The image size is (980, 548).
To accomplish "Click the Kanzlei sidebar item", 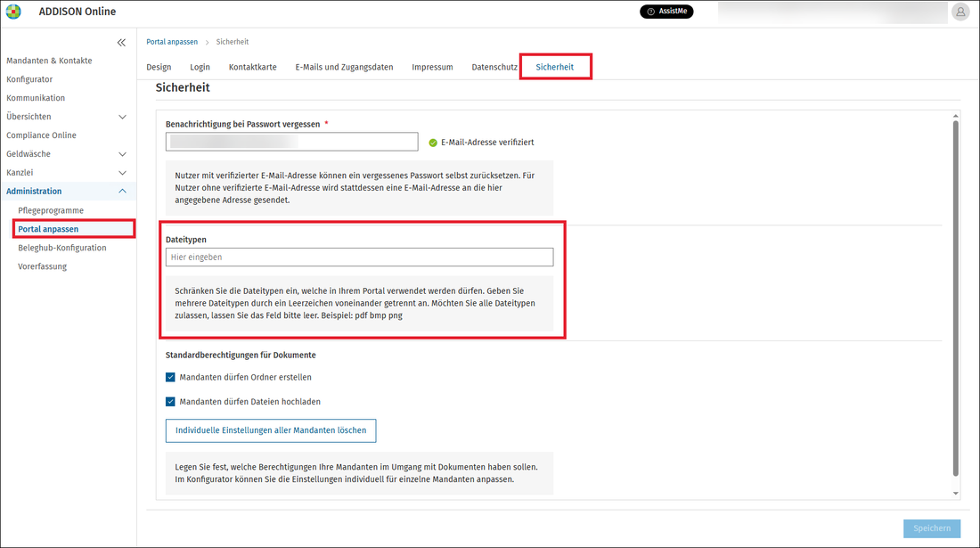I will (20, 173).
